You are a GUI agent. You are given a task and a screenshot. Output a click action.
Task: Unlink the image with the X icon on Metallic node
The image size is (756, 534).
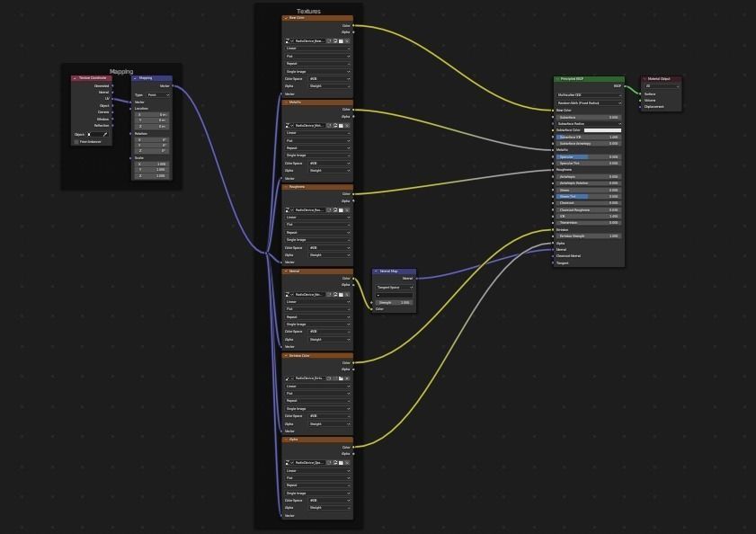[347, 126]
